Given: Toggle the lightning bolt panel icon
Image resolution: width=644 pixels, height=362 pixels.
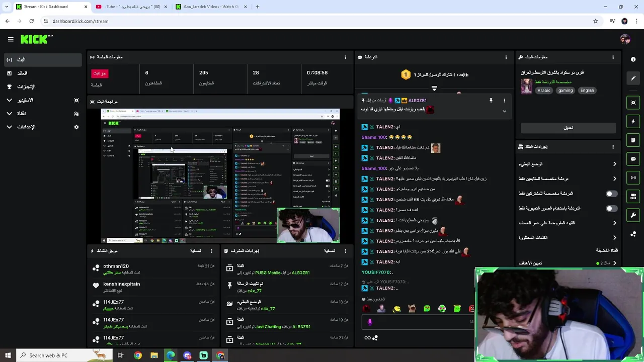Looking at the screenshot, I should (633, 121).
